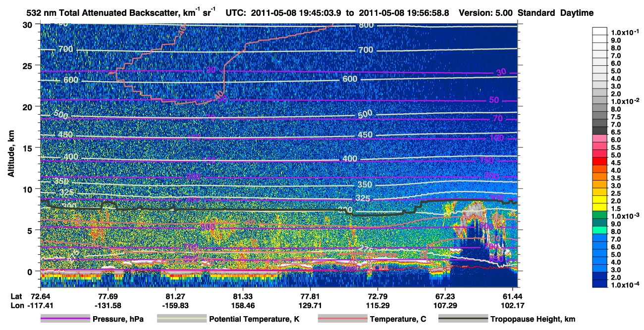Select the 5.5 colorbar label
Screen dimensions: 644x330
coord(616,148)
